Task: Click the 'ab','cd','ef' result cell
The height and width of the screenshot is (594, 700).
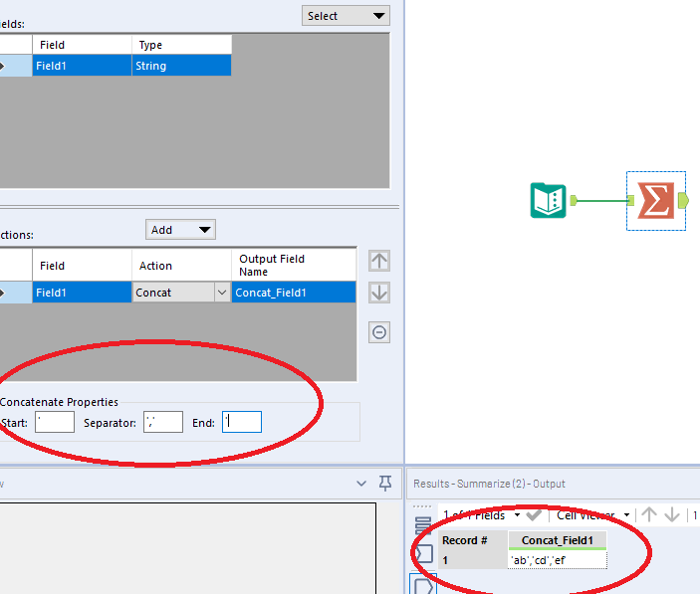Action: click(558, 560)
